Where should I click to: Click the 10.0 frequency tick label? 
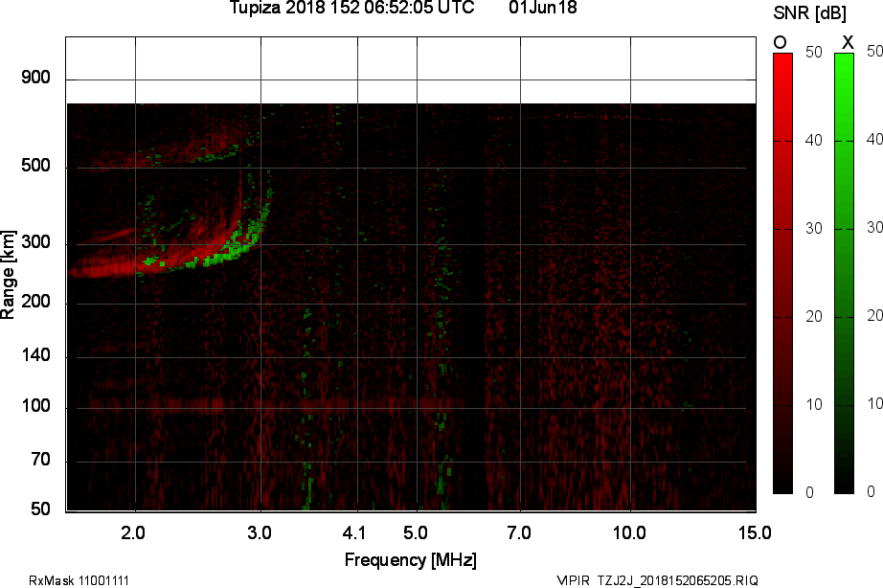tap(629, 532)
